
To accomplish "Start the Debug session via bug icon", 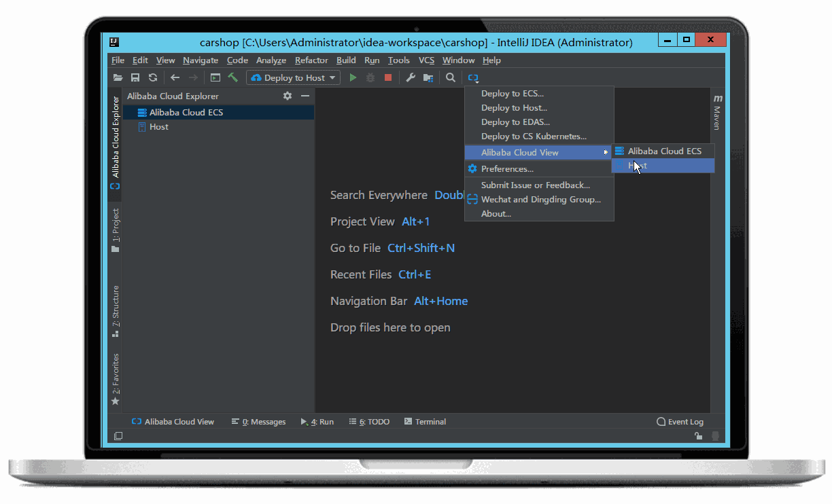I will [369, 77].
